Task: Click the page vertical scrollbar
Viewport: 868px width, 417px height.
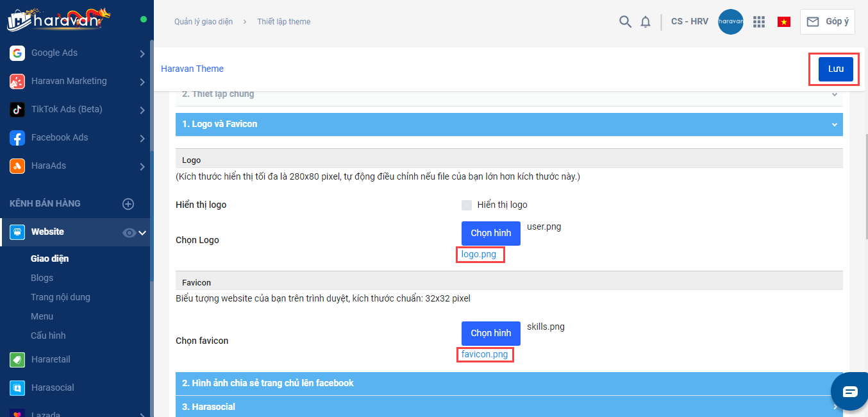Action: click(x=865, y=186)
